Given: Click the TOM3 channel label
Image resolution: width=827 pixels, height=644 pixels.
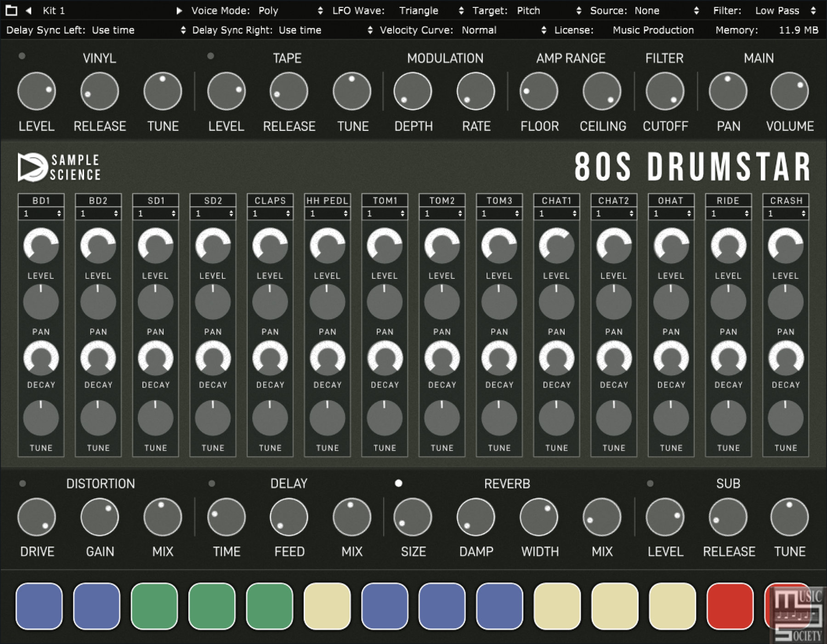Looking at the screenshot, I should (499, 200).
